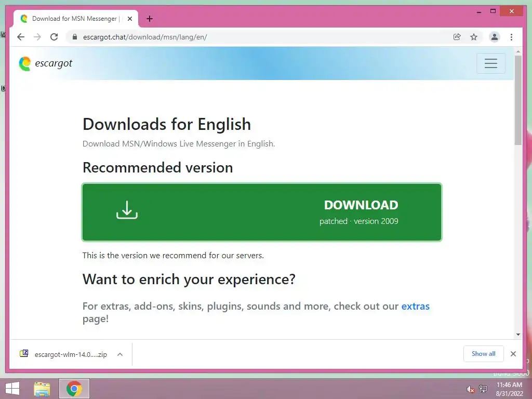Click the text 'This is the version we recommend for our servers.'
Screen dimensions: 532x399
(173, 255)
